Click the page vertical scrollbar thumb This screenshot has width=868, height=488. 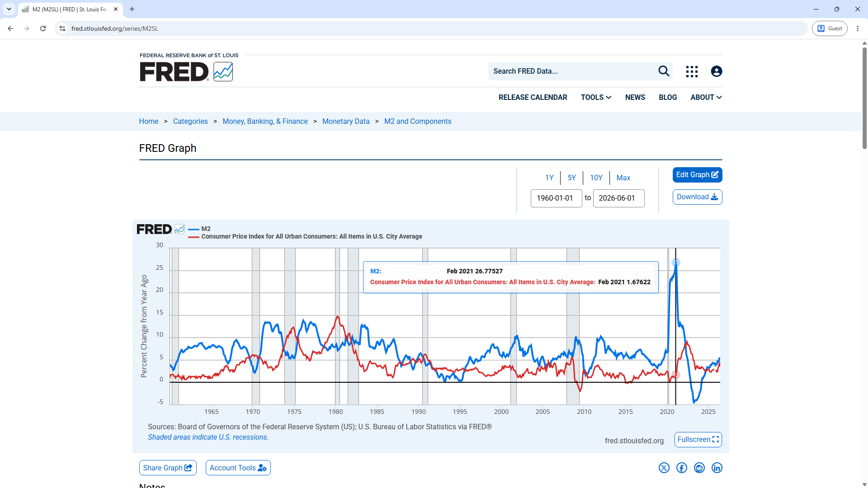click(864, 97)
